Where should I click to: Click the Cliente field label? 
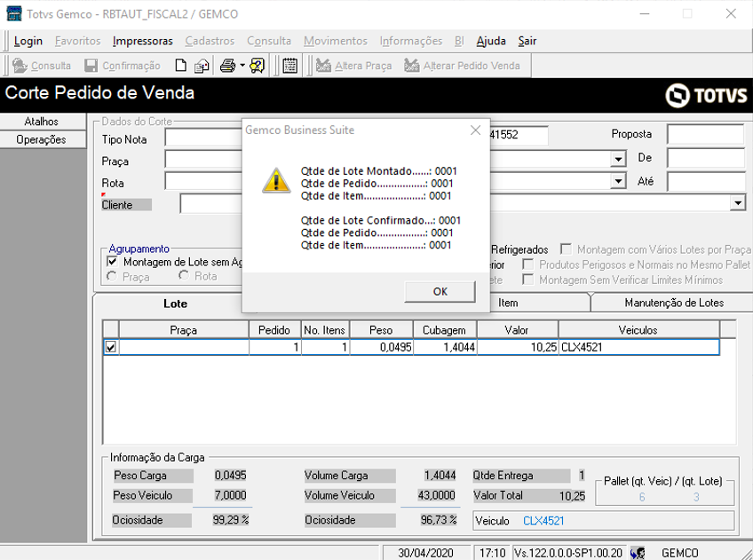point(126,205)
